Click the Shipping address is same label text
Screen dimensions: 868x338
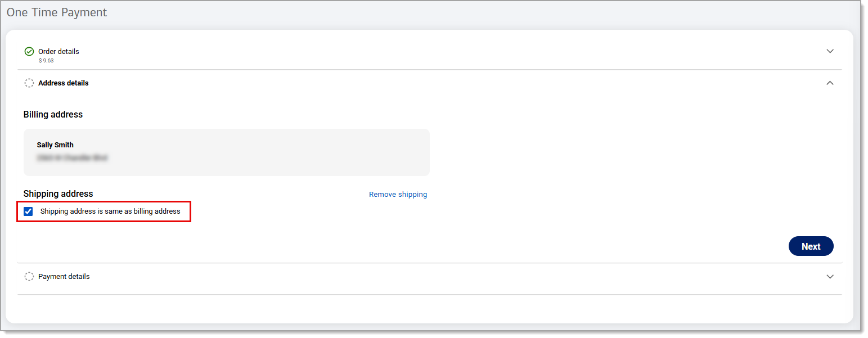110,211
